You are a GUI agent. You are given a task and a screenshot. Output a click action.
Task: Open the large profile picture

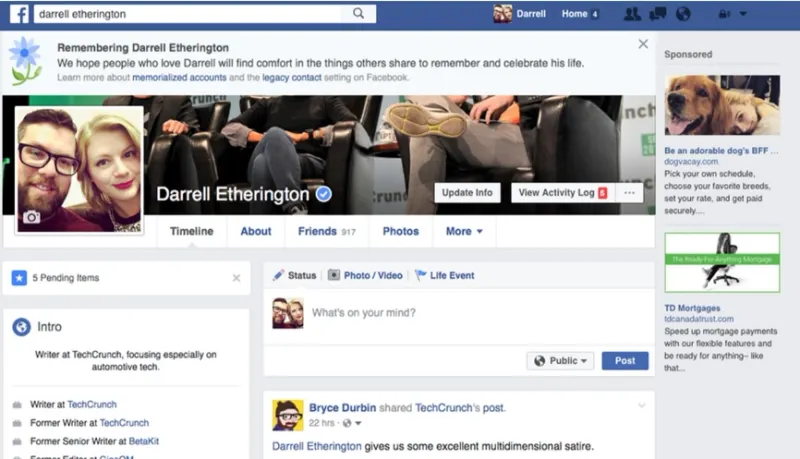79,170
